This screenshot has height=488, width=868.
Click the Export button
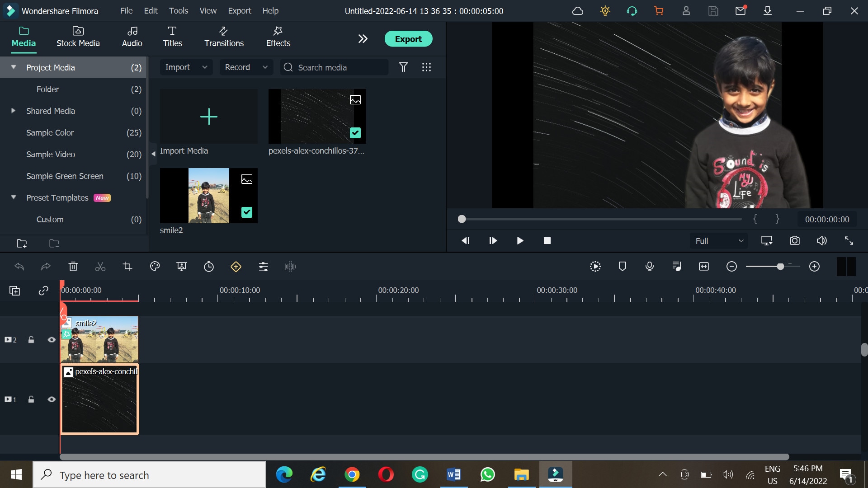point(408,39)
